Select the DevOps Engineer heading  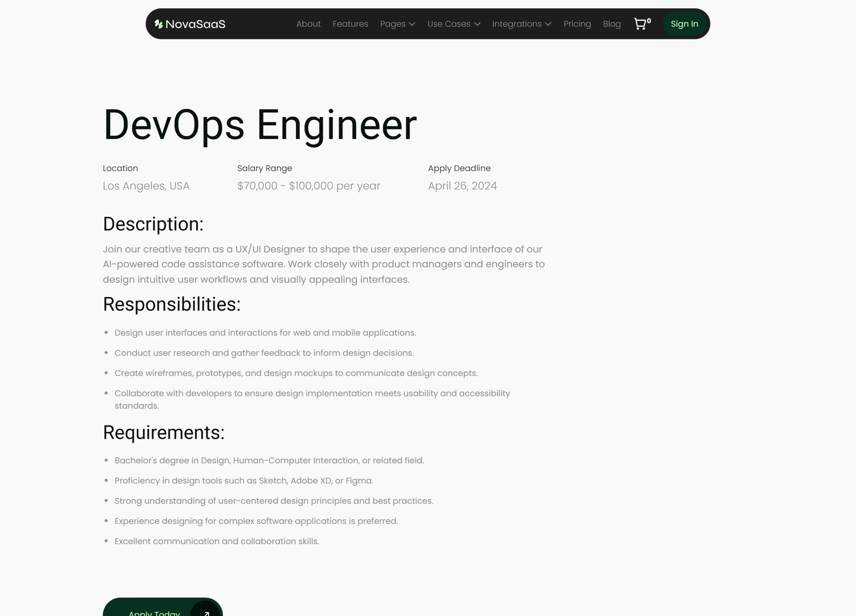click(x=260, y=125)
